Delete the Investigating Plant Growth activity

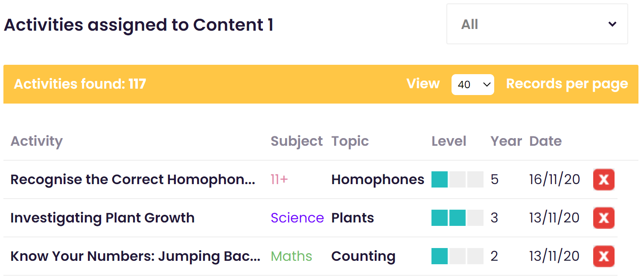coord(603,218)
